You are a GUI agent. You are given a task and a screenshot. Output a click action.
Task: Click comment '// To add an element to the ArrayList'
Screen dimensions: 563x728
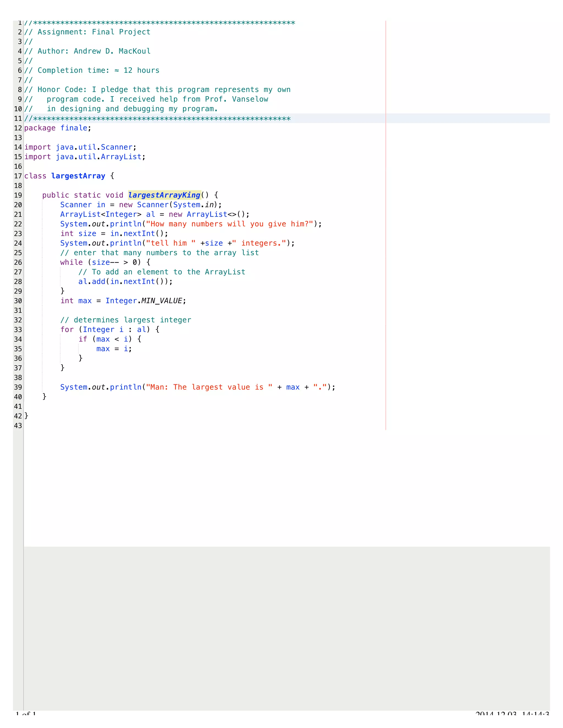(x=162, y=272)
